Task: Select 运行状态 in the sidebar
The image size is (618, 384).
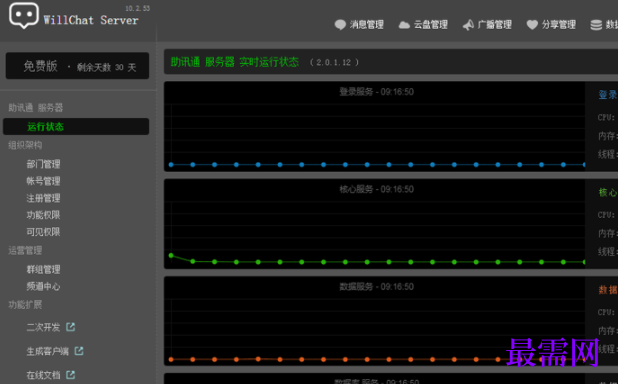Action: (76, 127)
